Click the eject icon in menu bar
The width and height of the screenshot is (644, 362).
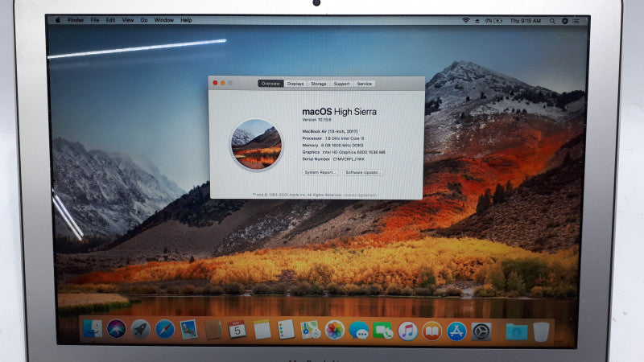(x=477, y=21)
